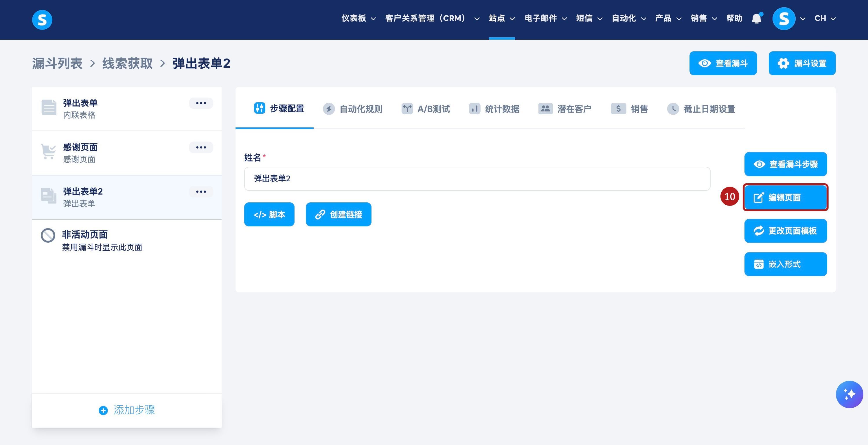Click the notification bell icon

(x=757, y=19)
